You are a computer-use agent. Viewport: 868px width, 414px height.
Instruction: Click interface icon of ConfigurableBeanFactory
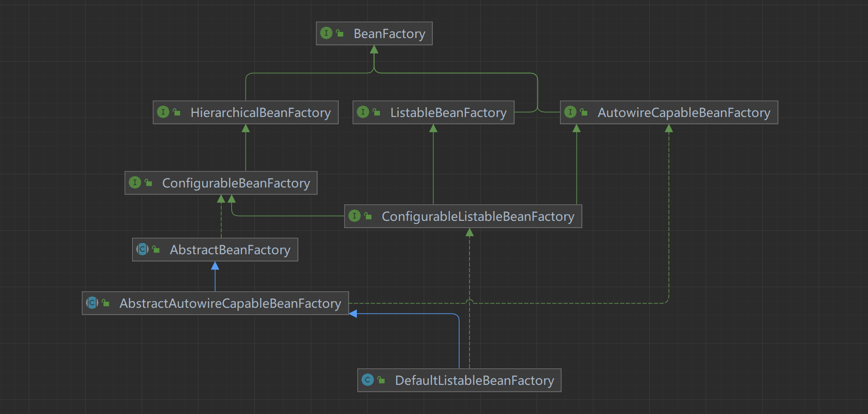(x=134, y=182)
